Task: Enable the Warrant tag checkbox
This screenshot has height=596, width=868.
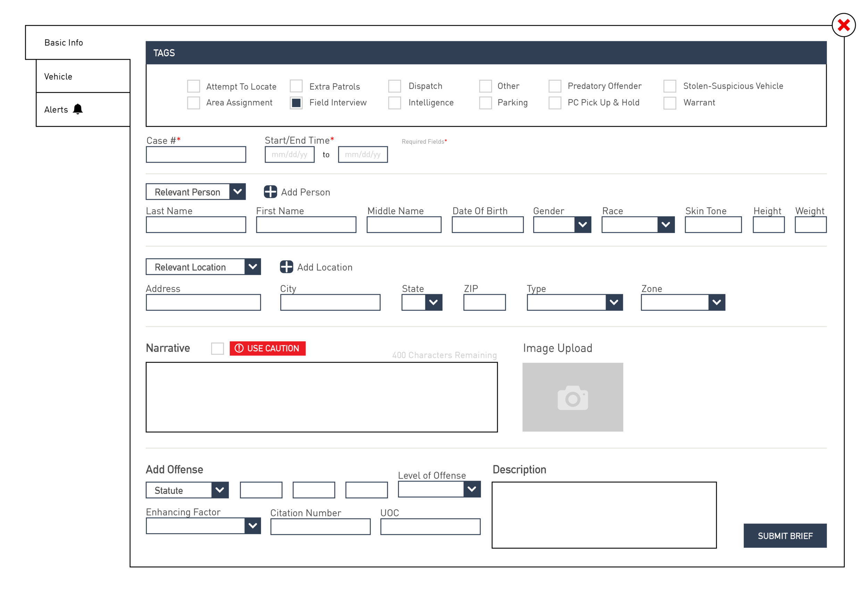Action: (669, 103)
